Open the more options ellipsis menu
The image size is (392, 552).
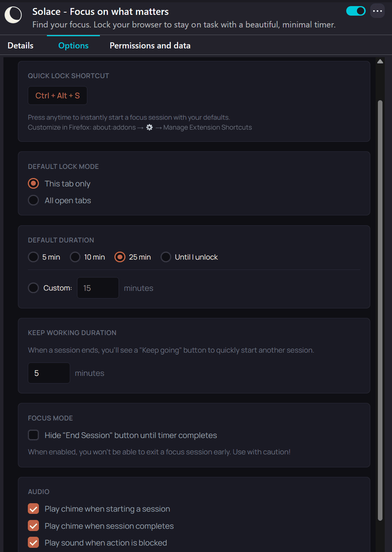[378, 11]
